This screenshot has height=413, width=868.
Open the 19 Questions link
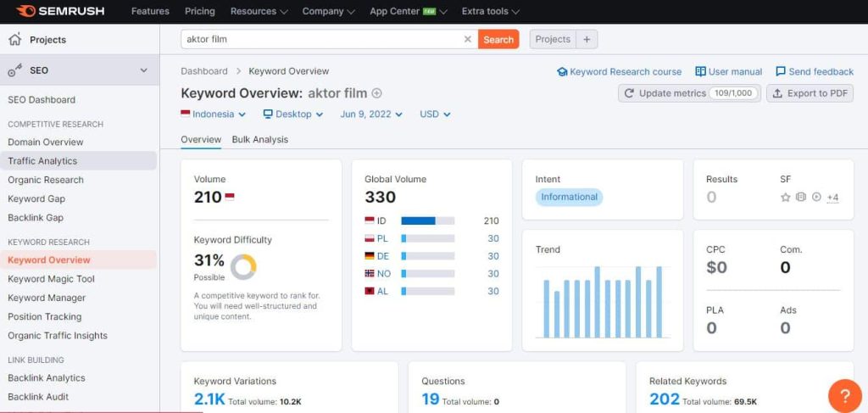pyautogui.click(x=430, y=399)
